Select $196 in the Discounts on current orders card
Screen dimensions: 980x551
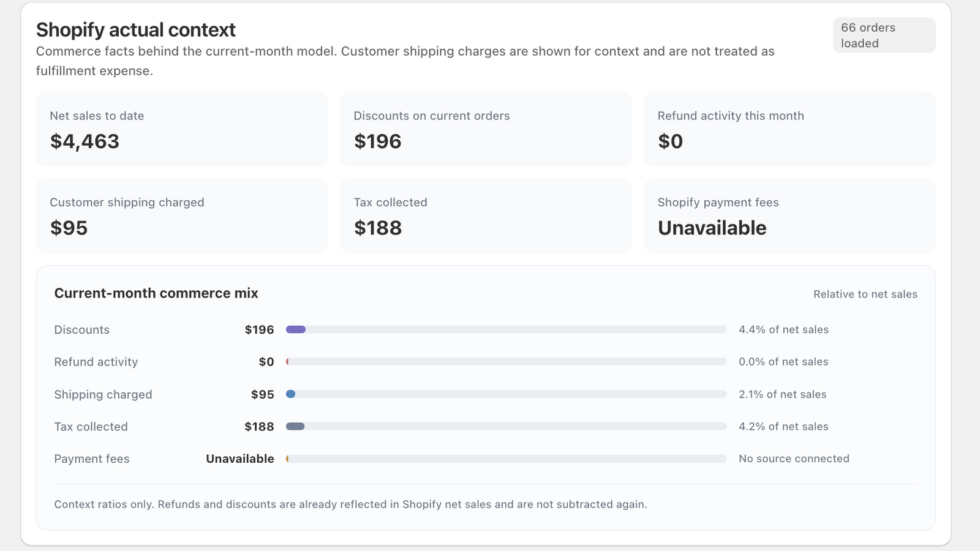click(x=378, y=141)
